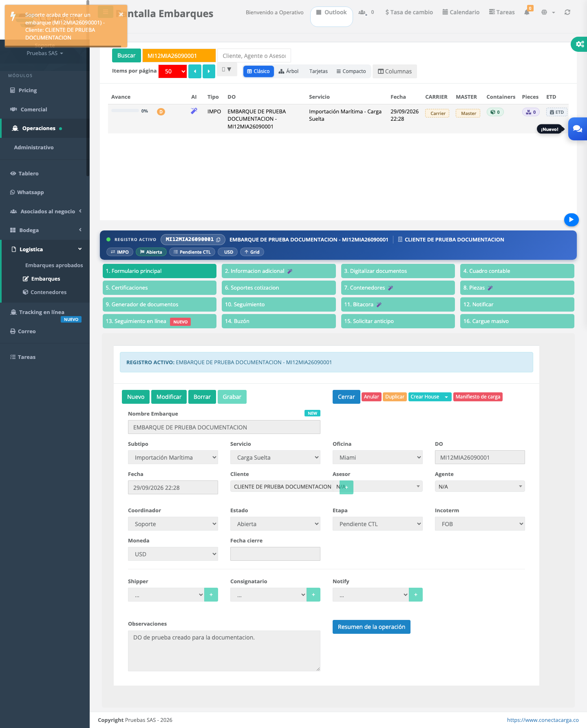Open tab 7. Contenedores
This screenshot has width=587, height=728.
(398, 288)
